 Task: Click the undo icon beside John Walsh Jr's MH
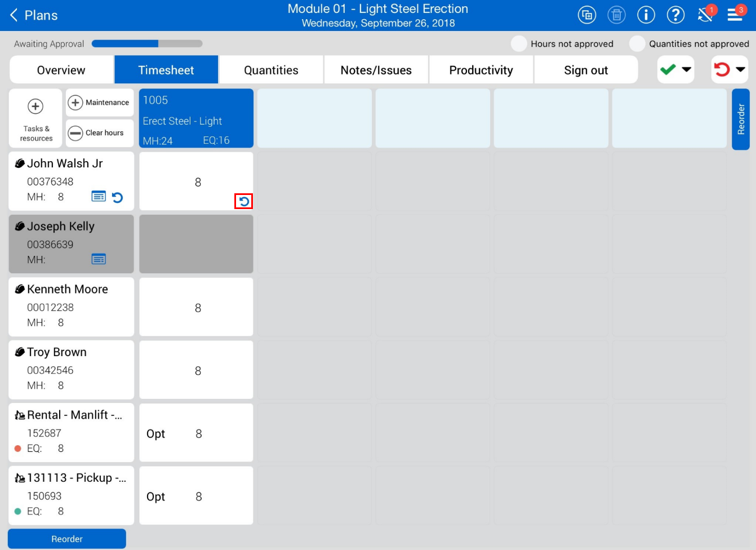pos(117,197)
